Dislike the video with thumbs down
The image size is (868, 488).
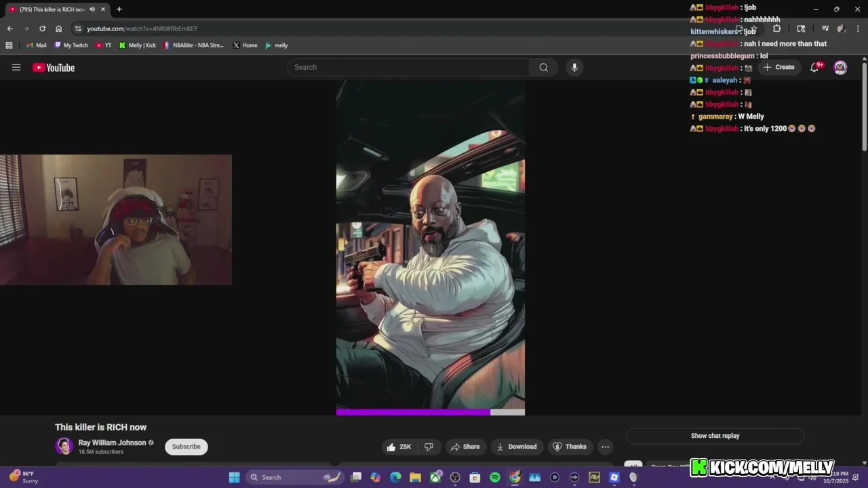pos(429,447)
